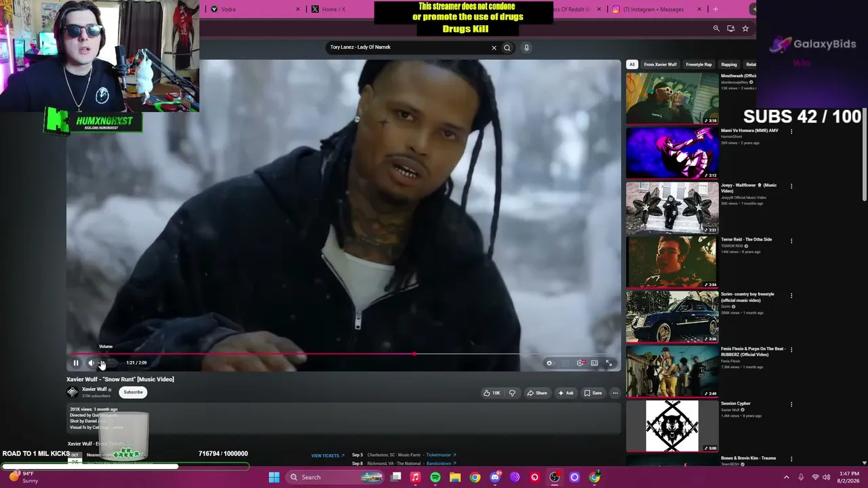Dislike the Snow Runt video
Image resolution: width=868 pixels, height=488 pixels.
(512, 393)
